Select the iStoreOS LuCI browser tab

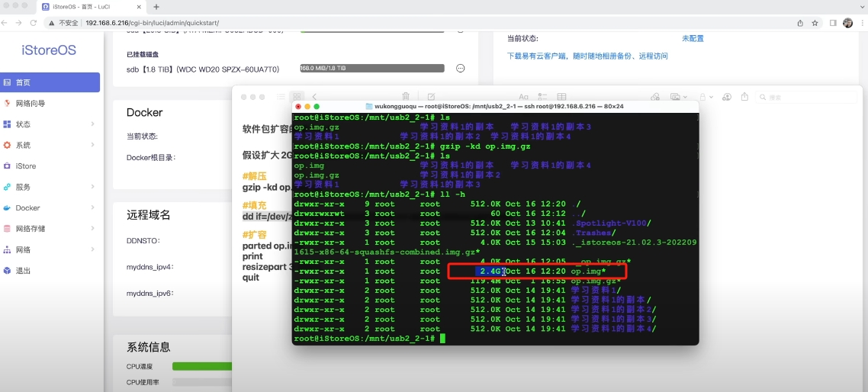click(93, 7)
